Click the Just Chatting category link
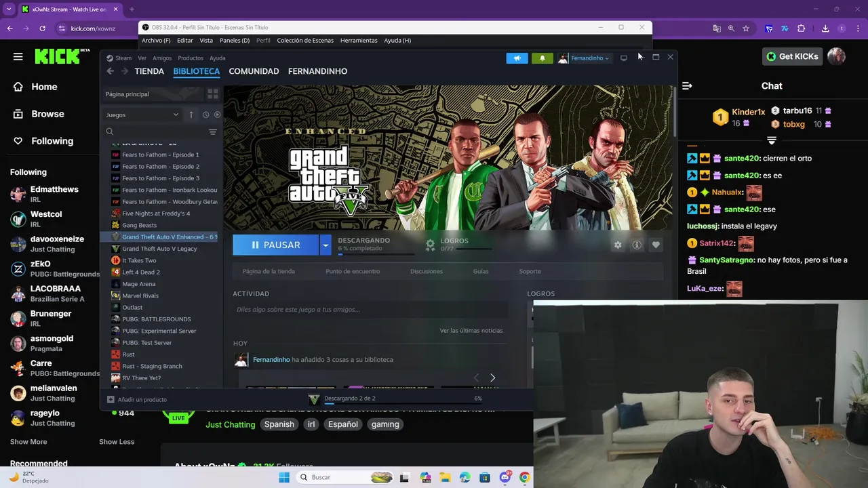The image size is (868, 488). (x=231, y=424)
